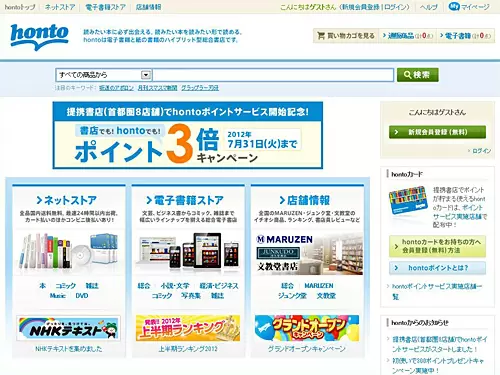Click into the search text field
500x375 pixels.
(x=273, y=75)
